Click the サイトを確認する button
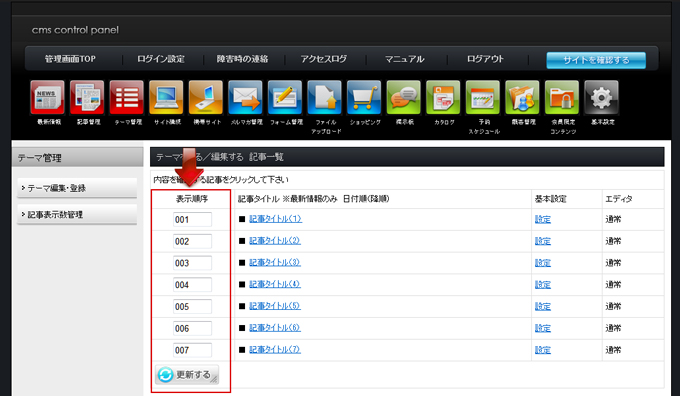680x396 pixels. pos(596,60)
